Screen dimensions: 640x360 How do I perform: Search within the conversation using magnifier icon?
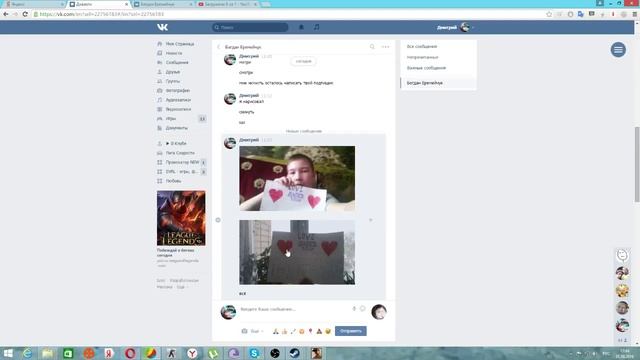click(x=372, y=47)
